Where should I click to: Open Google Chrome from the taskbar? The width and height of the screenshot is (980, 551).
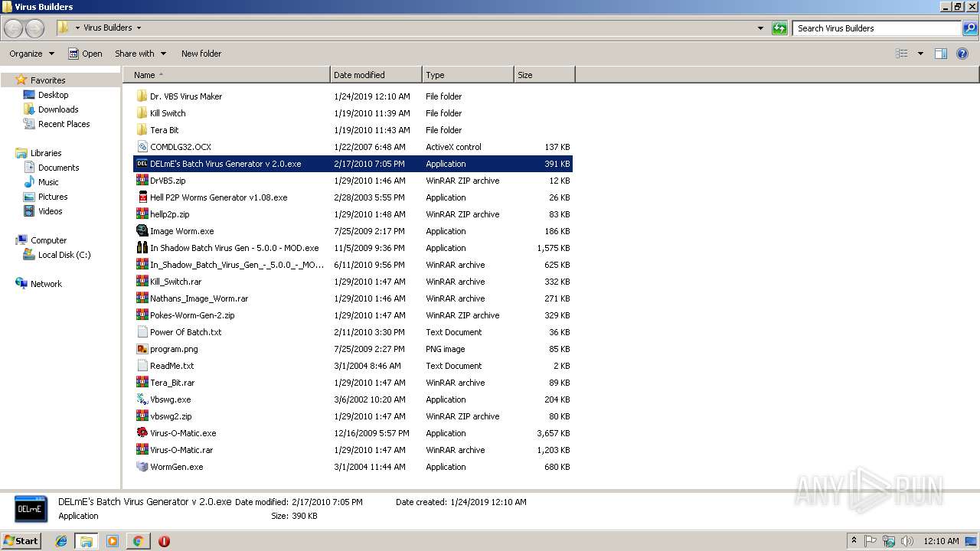138,541
